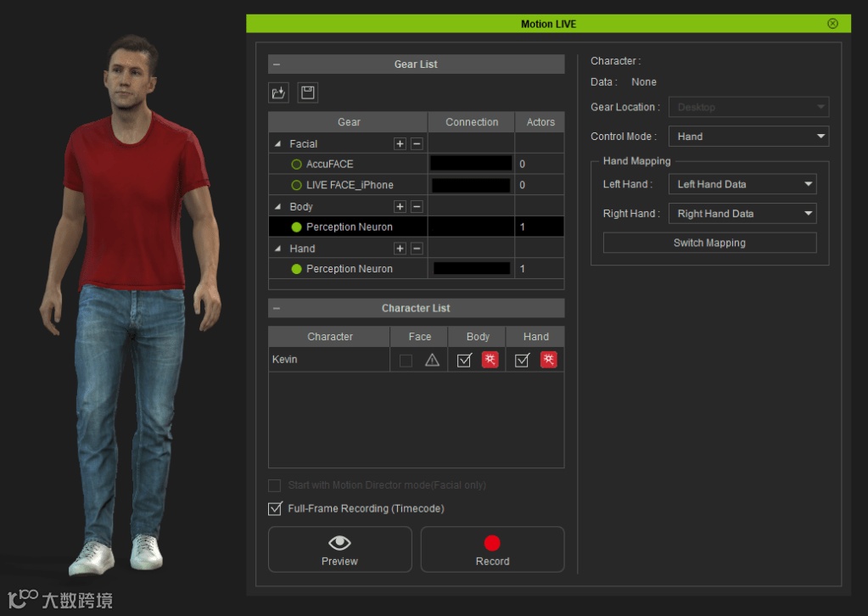The image size is (868, 616).
Task: Add a new Facial gear with plus
Action: (x=400, y=144)
